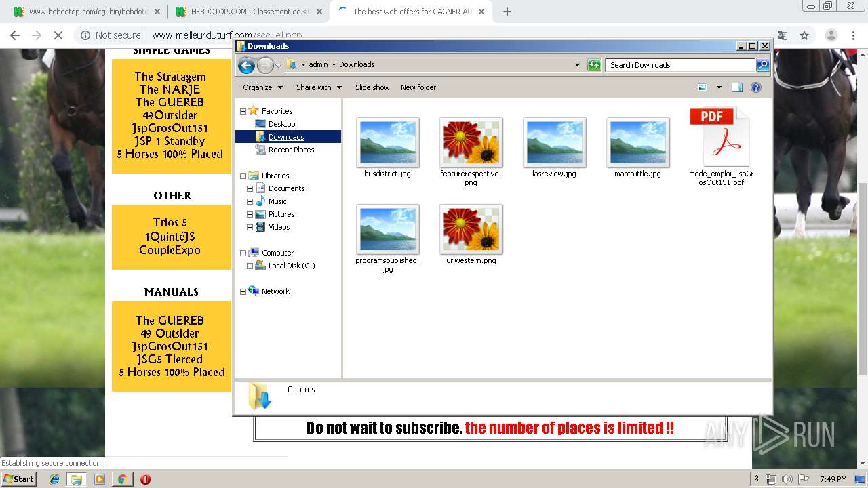Expand the Videos library node
The height and width of the screenshot is (488, 868).
250,227
